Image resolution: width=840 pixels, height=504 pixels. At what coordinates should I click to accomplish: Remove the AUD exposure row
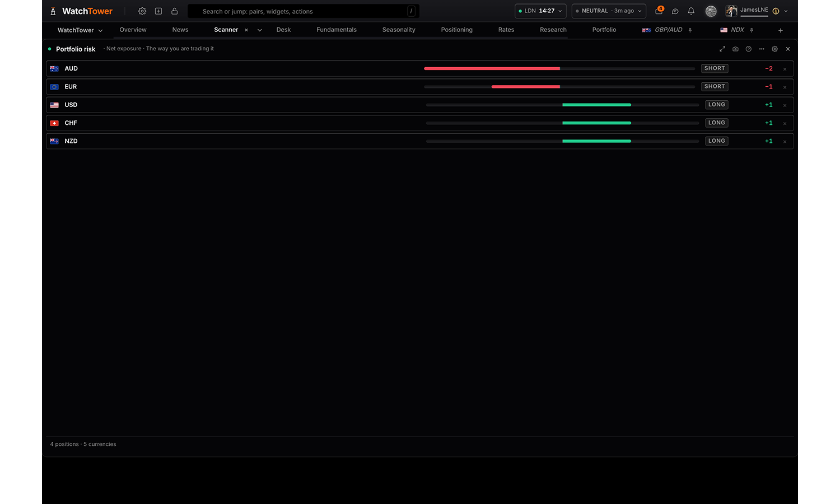pos(785,69)
